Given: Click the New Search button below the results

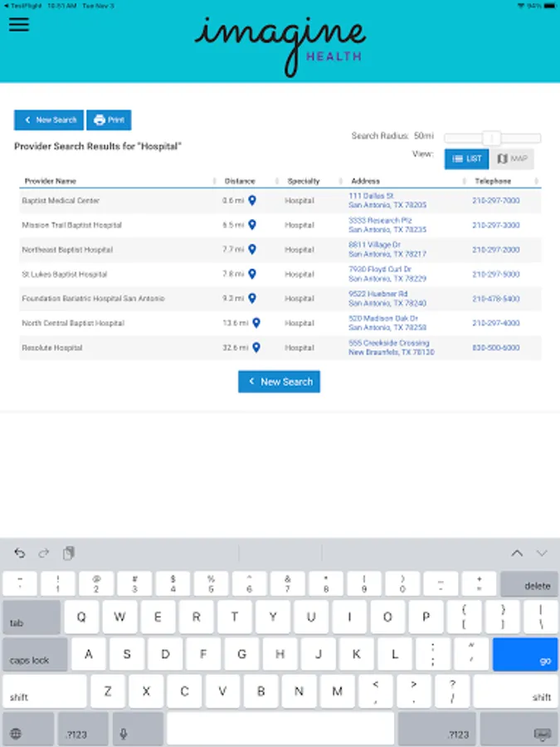Looking at the screenshot, I should point(279,382).
